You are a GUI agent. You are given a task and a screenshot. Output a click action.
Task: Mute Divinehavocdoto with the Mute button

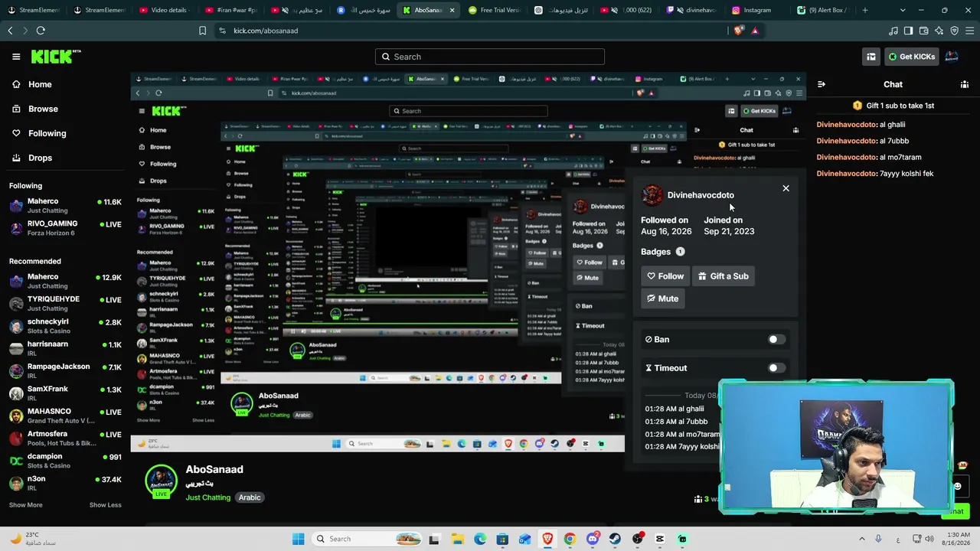point(662,298)
